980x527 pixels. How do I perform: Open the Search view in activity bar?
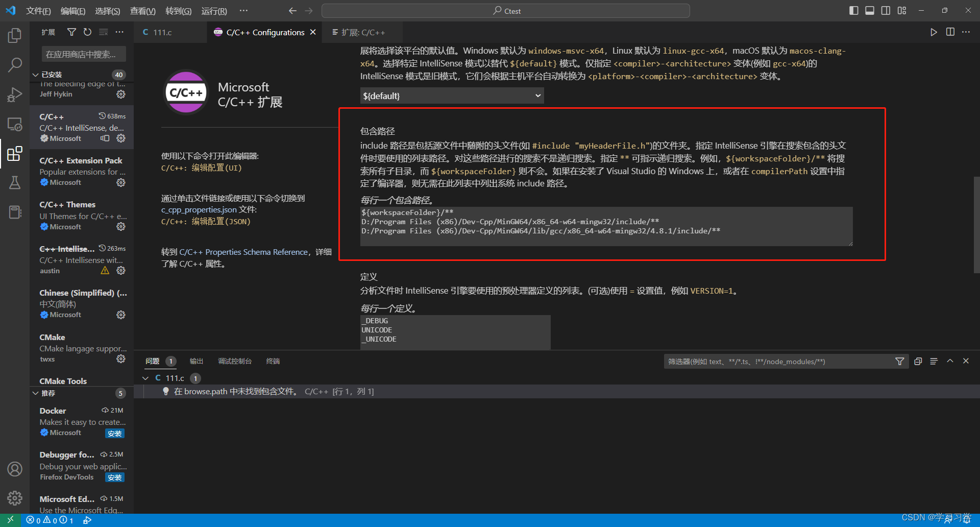click(x=15, y=65)
